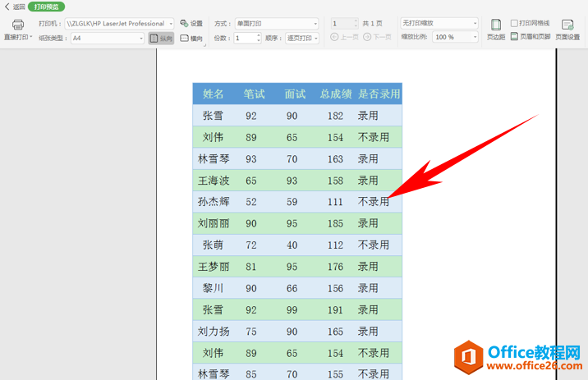Open 页面设置 page setup
588x380 pixels.
(x=567, y=30)
